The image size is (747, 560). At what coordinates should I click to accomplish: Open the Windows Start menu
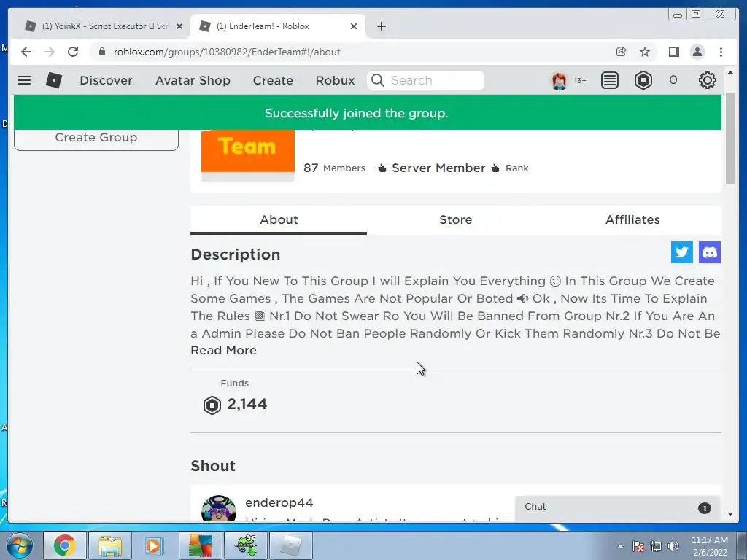click(19, 545)
